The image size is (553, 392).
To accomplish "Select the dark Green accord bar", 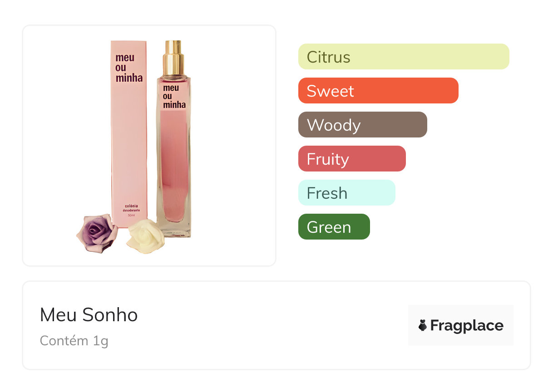I will pos(334,227).
